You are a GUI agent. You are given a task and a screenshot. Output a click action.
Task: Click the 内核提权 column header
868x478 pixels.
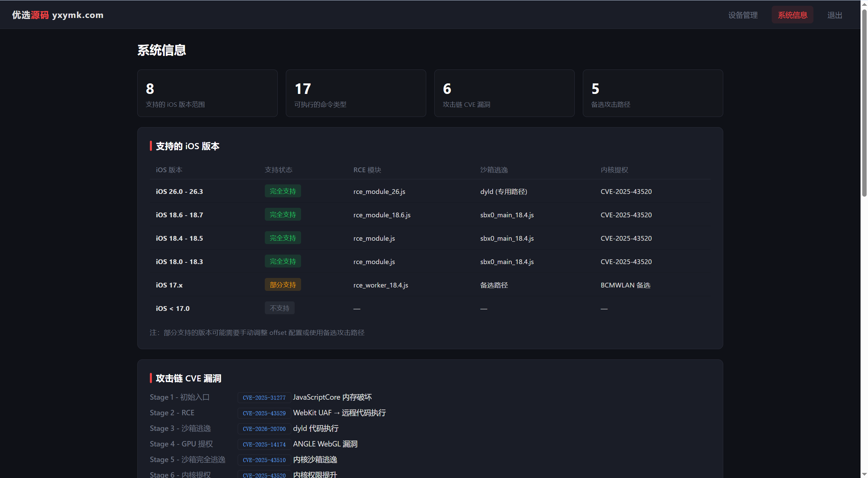click(x=614, y=170)
